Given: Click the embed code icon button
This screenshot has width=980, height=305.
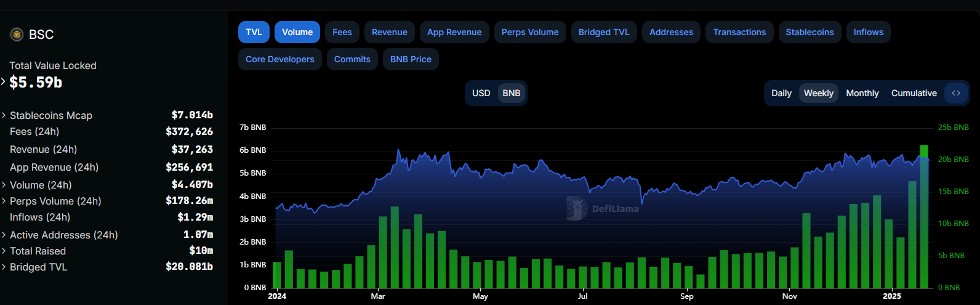Looking at the screenshot, I should pos(956,93).
